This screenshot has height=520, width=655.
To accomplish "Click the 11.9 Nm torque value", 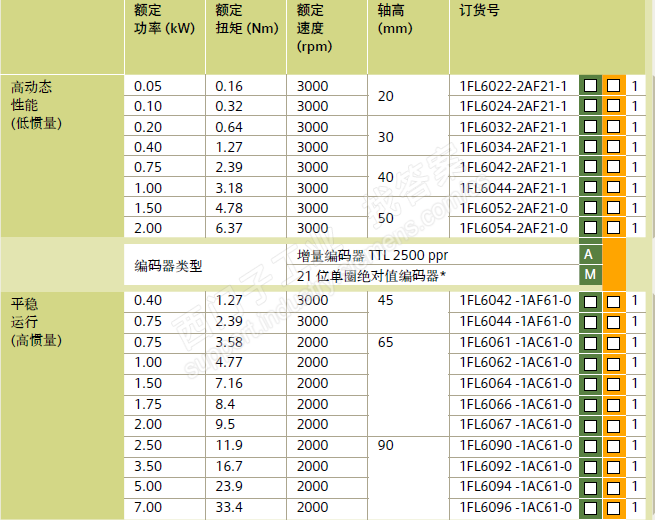I will (x=229, y=445).
